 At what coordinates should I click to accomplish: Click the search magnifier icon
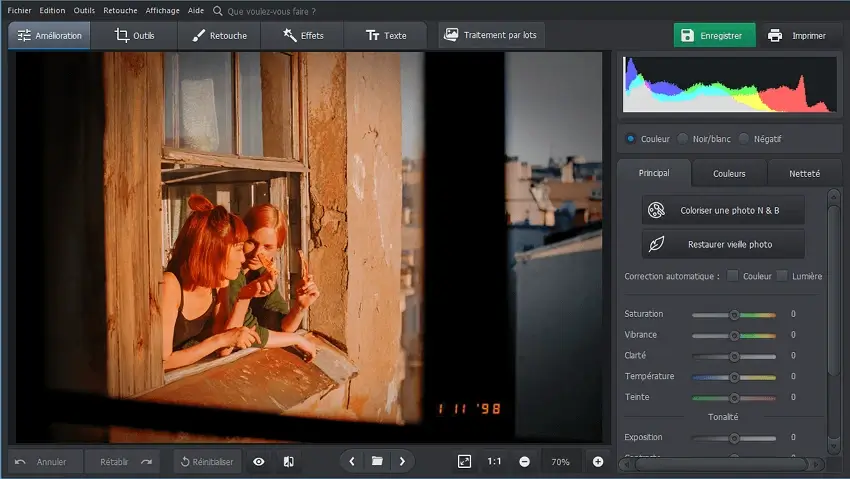(217, 11)
